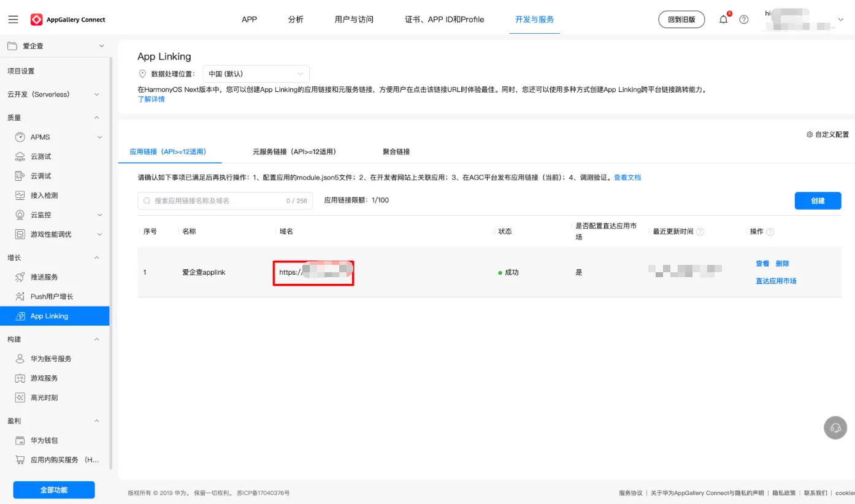The image size is (855, 504).
Task: Open the hamburger navigation menu
Action: coord(13,20)
